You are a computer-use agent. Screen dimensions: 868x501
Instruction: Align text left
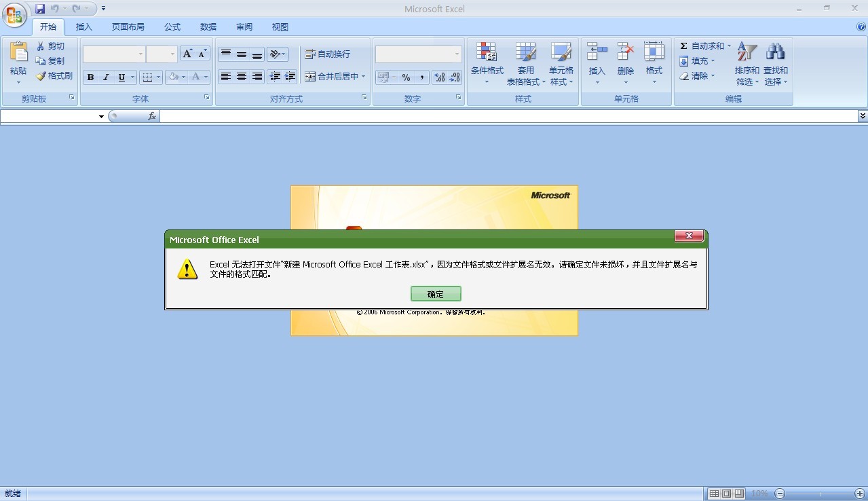[x=226, y=77]
